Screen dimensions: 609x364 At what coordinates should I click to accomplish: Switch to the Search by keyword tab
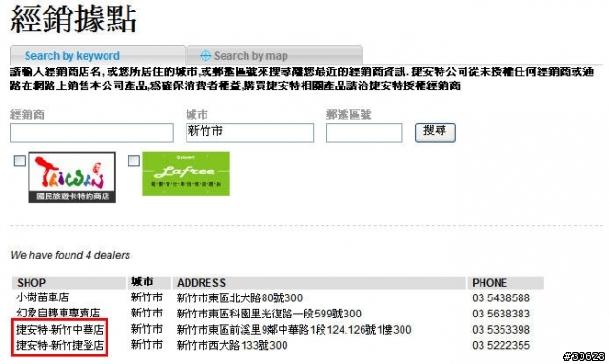[97, 55]
